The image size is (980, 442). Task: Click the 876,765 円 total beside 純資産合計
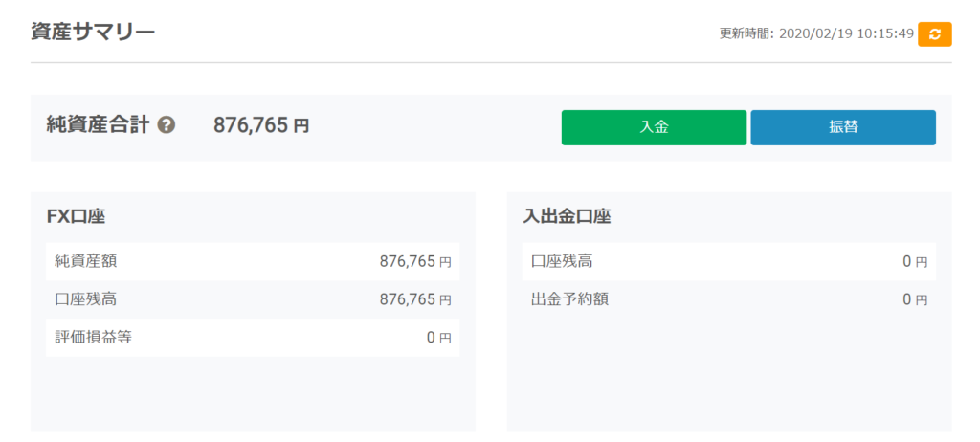pyautogui.click(x=260, y=125)
